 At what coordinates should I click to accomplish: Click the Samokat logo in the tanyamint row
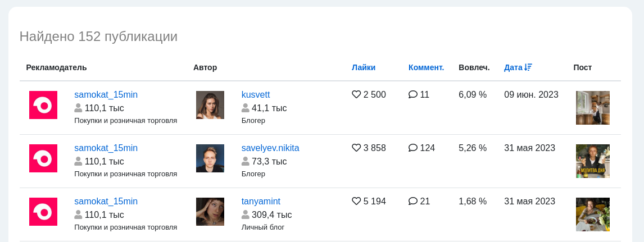point(43,212)
